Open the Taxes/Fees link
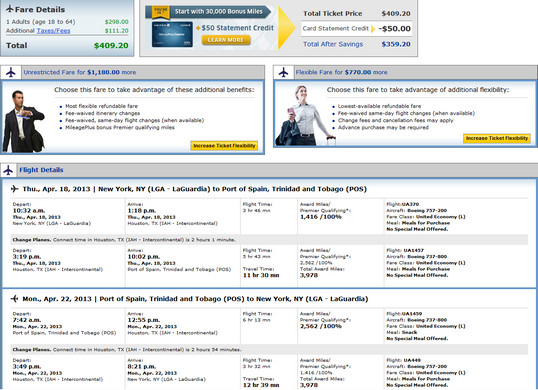Screen dimensions: 538x390 [53, 31]
